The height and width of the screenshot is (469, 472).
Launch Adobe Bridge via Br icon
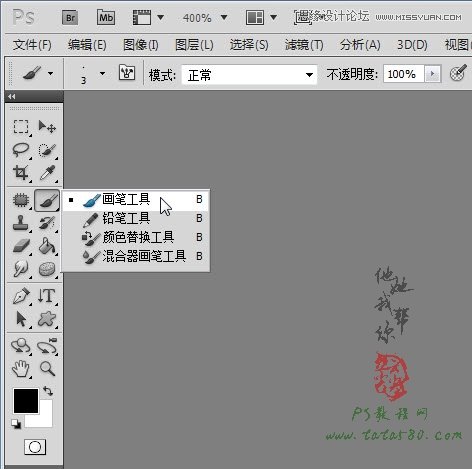click(x=70, y=17)
